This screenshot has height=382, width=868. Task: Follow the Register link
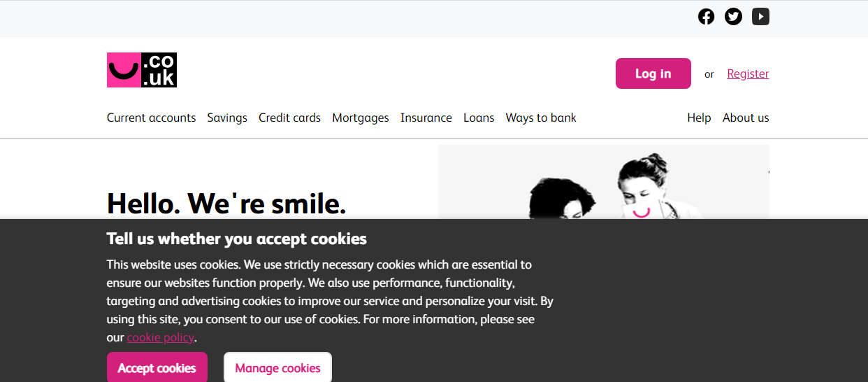pos(748,73)
